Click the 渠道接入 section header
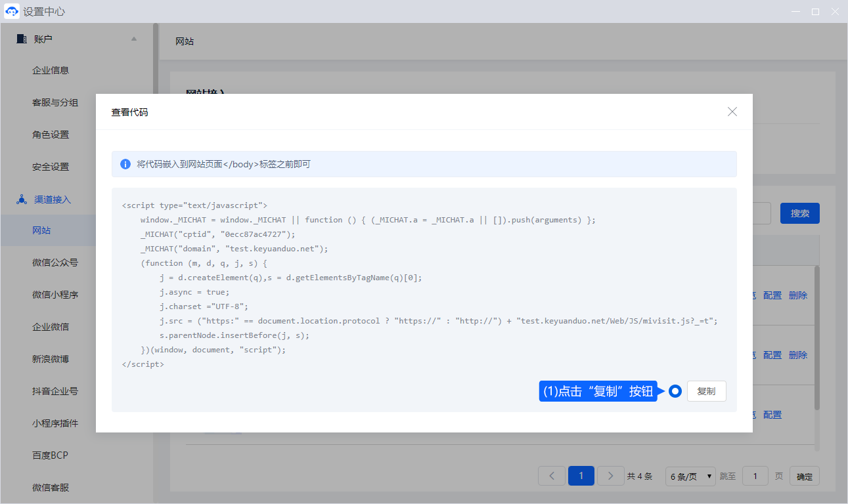 click(53, 199)
